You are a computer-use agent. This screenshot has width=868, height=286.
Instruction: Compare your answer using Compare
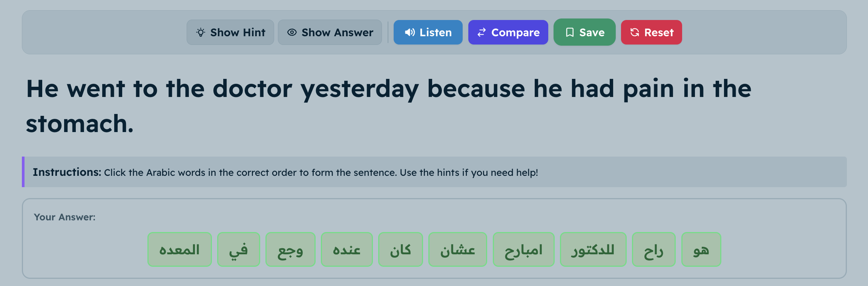(x=508, y=32)
